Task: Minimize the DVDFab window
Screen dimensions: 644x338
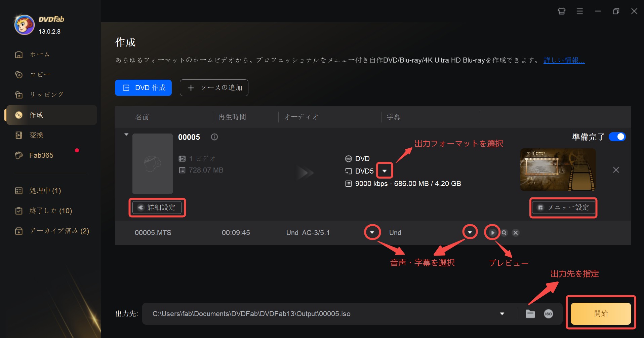Action: pyautogui.click(x=598, y=11)
